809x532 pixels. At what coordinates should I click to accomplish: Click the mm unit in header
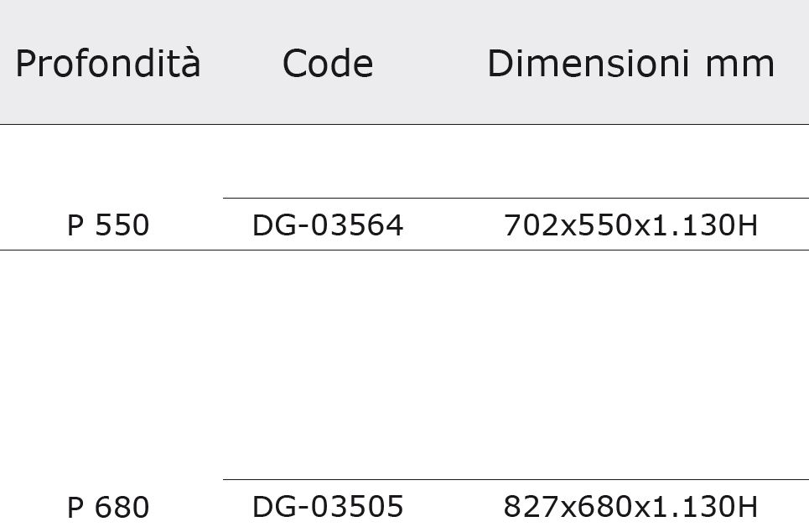[740, 67]
